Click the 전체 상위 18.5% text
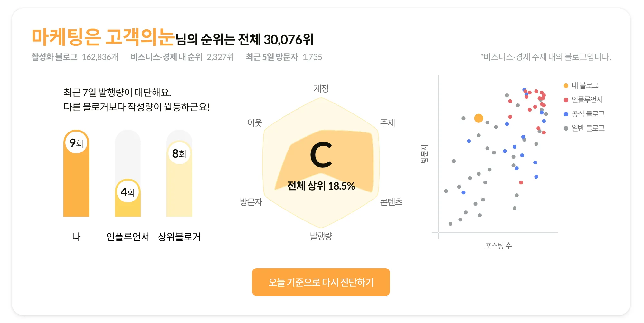Viewport: 644px width, 323px height. (321, 186)
